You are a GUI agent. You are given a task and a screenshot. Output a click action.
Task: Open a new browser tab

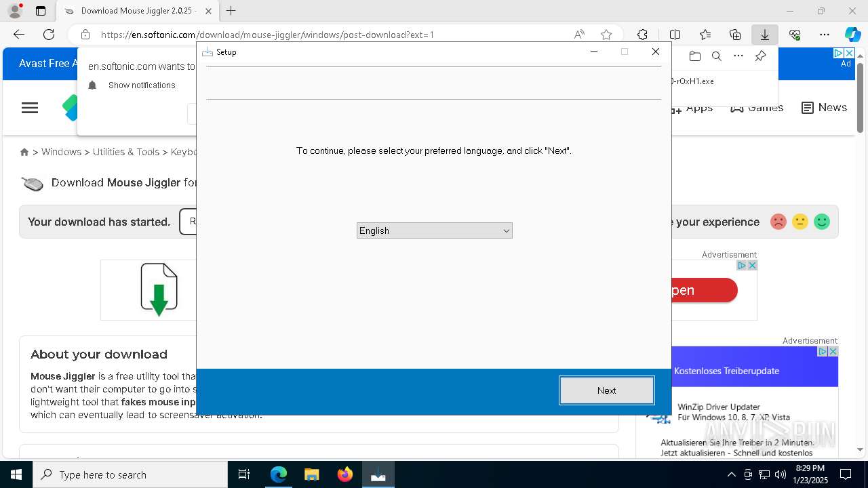point(231,11)
